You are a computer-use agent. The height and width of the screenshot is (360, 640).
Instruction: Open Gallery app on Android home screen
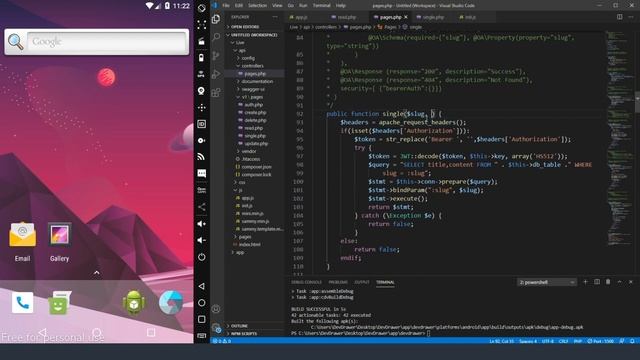point(60,241)
